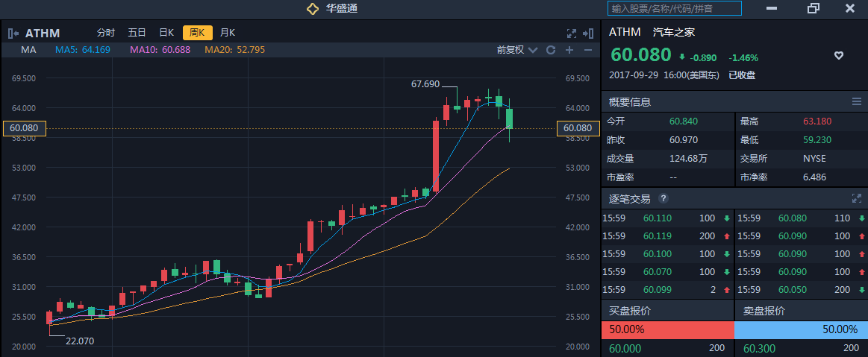Select the 日K daily candlestick tab
868x357 pixels.
point(166,33)
